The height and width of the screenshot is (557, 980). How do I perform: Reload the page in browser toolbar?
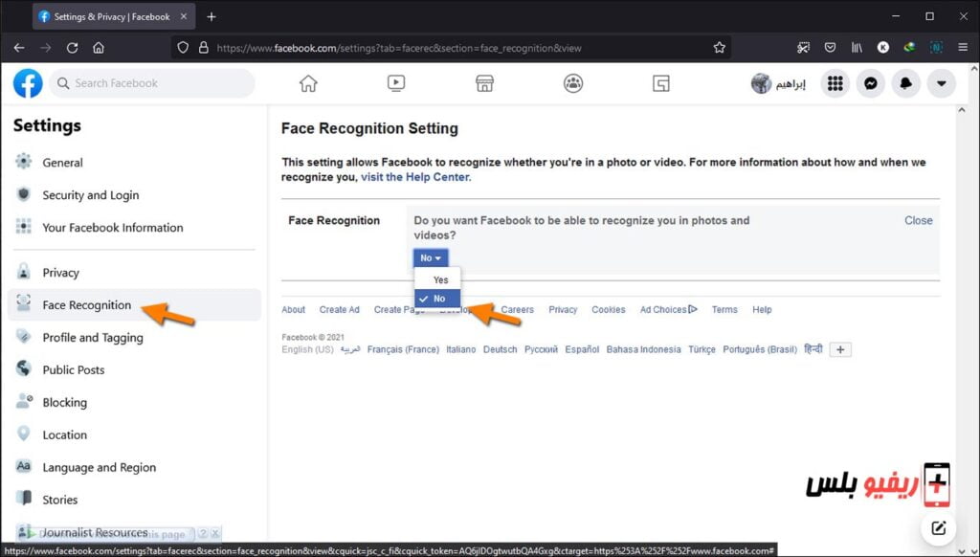[x=72, y=47]
